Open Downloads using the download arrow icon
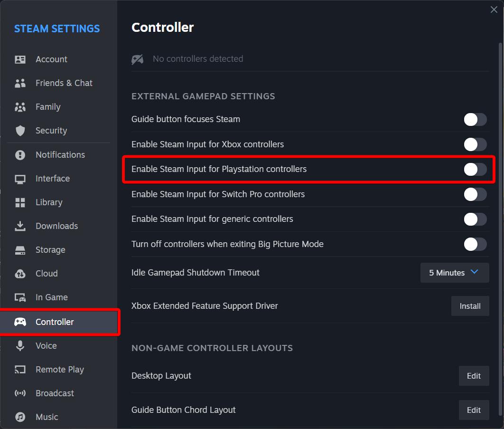504x429 pixels. click(20, 226)
